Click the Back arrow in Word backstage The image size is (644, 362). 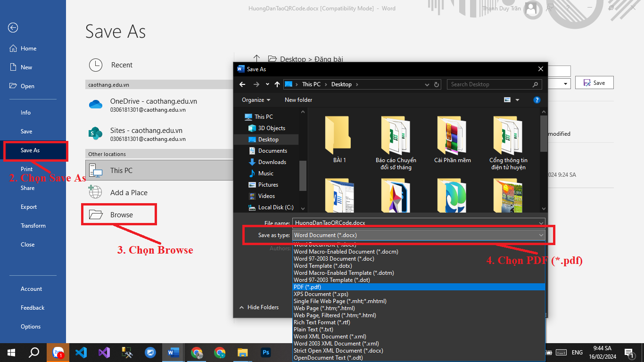coord(13,28)
